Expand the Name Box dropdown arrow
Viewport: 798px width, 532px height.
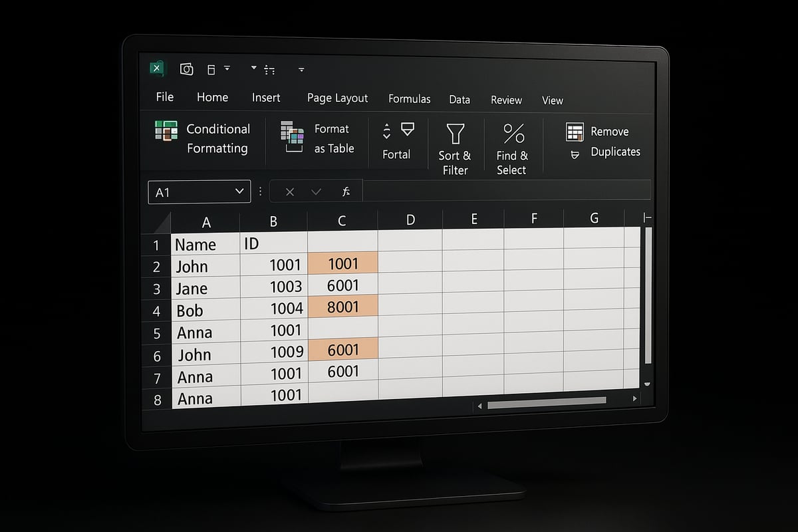click(x=239, y=192)
